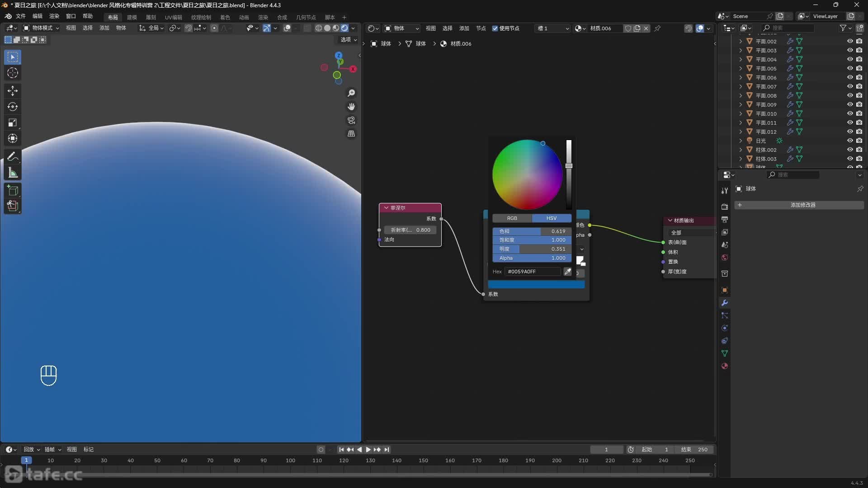Open Output properties tab
This screenshot has height=488, width=868.
point(725,219)
